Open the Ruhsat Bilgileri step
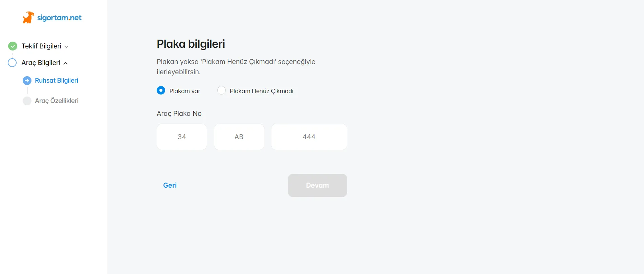 57,81
